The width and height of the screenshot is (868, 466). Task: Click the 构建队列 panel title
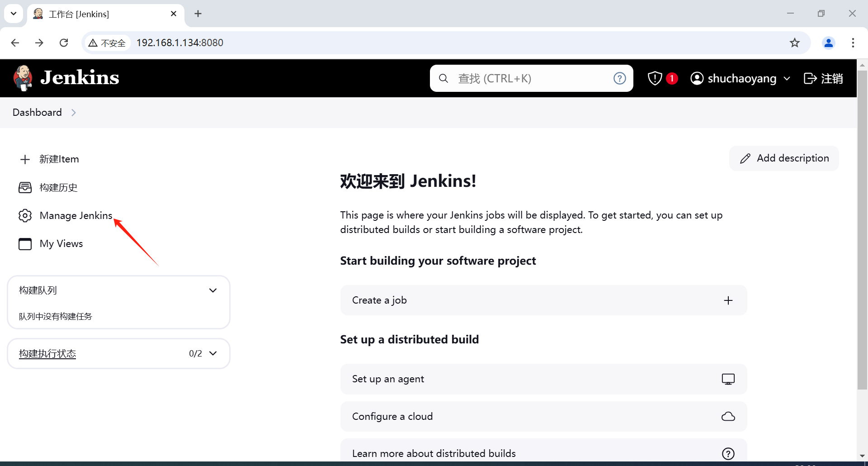[x=38, y=290]
